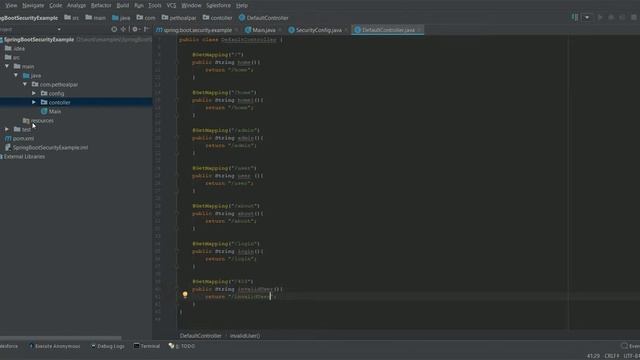Open the Tools menu
The height and width of the screenshot is (360, 640).
155,5
